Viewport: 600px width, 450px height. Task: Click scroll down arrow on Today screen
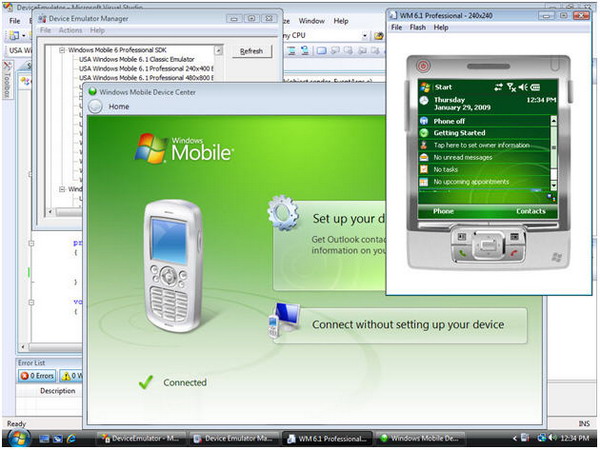coord(553,185)
